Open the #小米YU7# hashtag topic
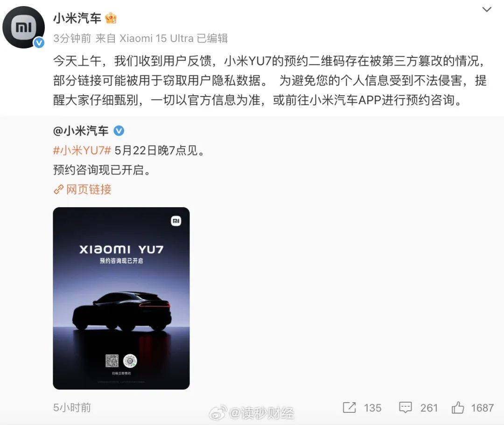The width and height of the screenshot is (504, 425). (82, 150)
